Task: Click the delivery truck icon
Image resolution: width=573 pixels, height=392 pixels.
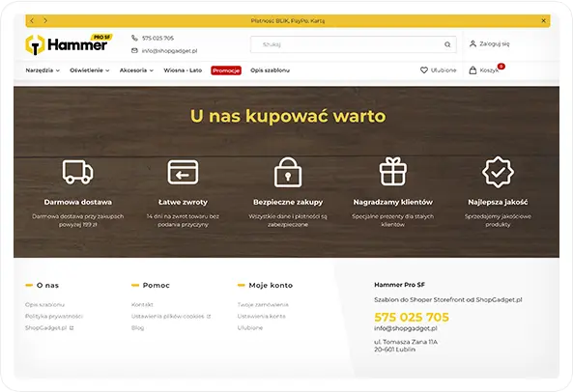Action: pyautogui.click(x=78, y=172)
